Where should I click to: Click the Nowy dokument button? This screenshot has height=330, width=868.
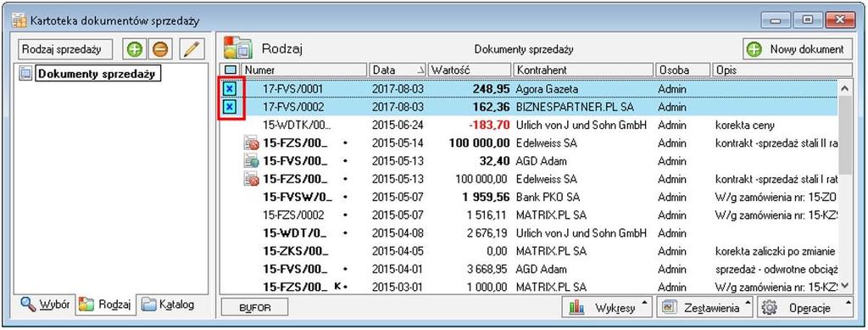(797, 49)
